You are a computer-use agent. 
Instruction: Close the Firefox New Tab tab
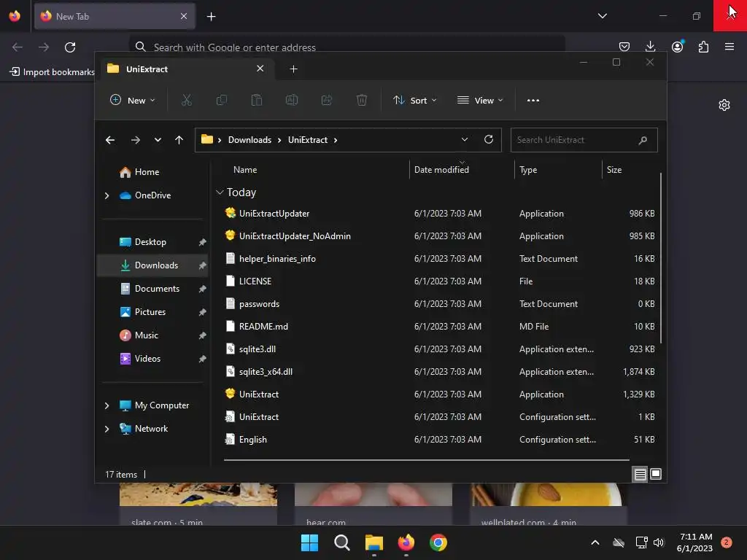tap(183, 16)
